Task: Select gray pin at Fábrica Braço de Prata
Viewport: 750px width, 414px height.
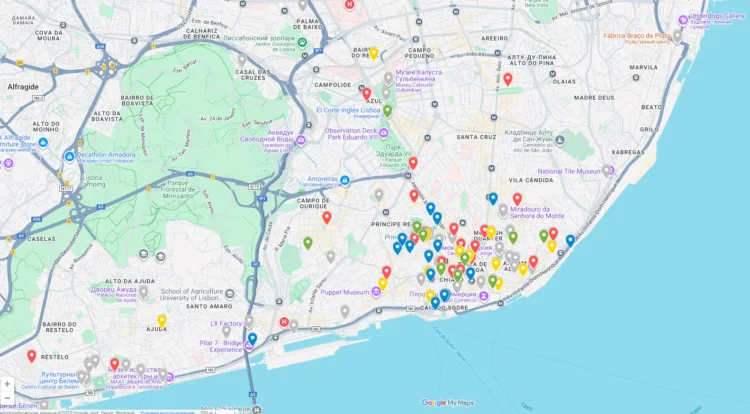Action: (x=677, y=36)
